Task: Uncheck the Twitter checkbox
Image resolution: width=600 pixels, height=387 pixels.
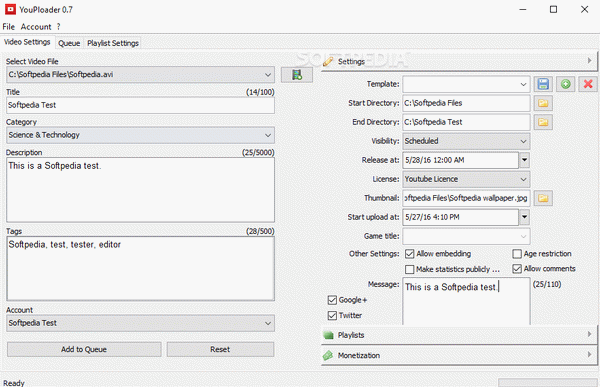Action: point(332,315)
